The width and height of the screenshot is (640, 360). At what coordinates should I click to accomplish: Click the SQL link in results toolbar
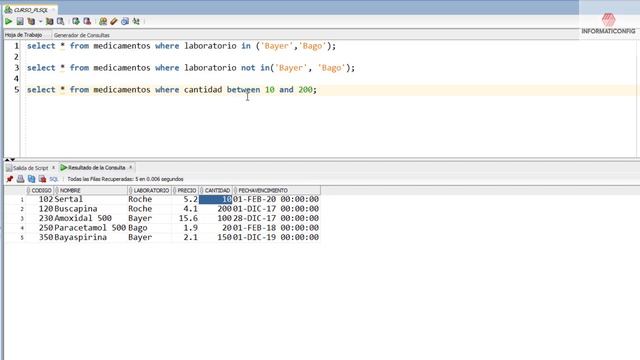53,179
